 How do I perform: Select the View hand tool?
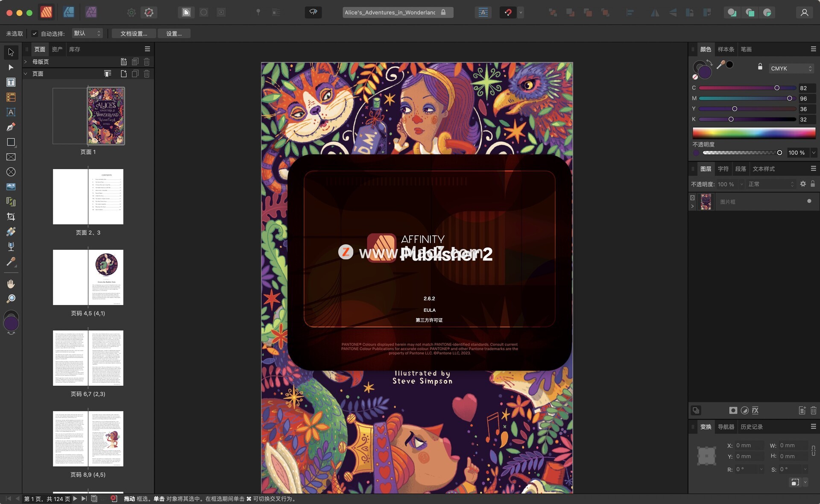pos(11,284)
